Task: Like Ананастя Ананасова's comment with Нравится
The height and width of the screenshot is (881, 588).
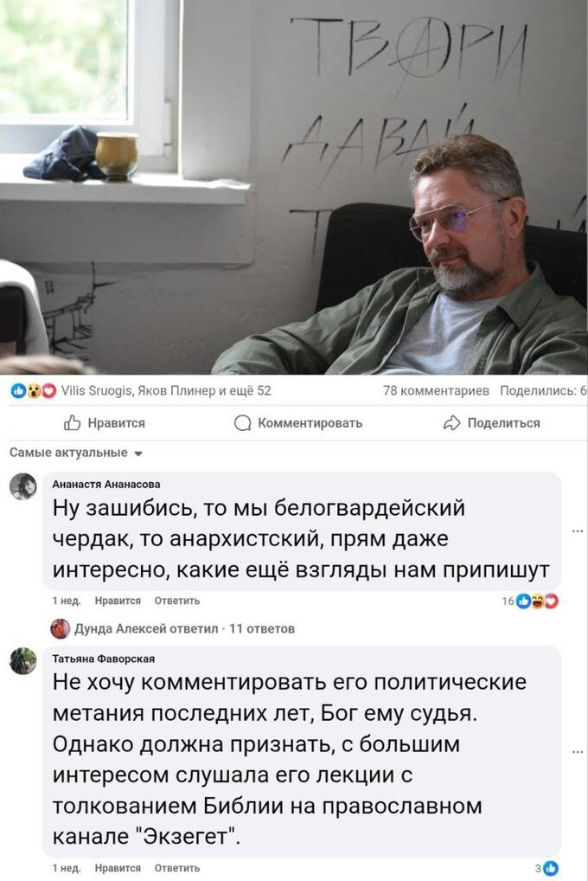Action: (118, 601)
